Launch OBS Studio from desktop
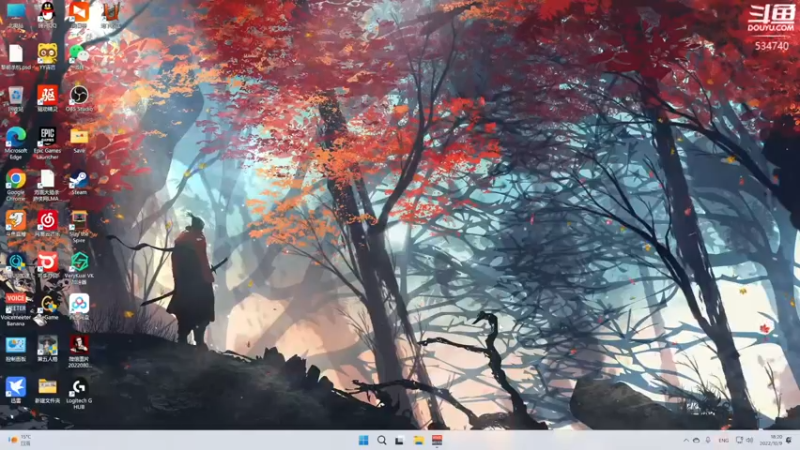800x450 pixels. (79, 97)
